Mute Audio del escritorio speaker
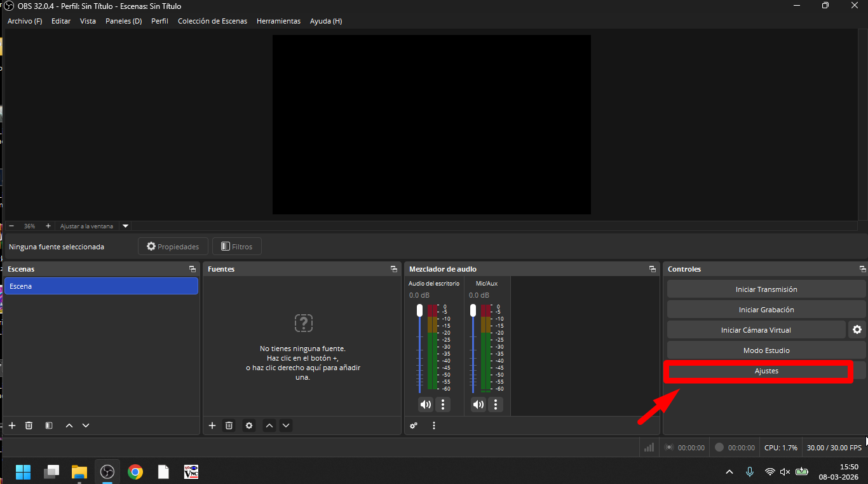The image size is (868, 484). [425, 404]
